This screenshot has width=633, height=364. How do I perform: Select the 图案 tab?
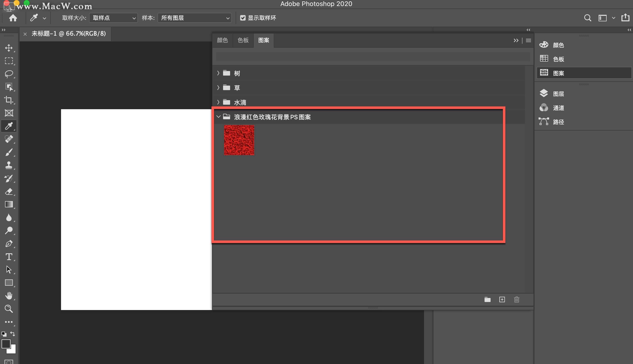264,40
